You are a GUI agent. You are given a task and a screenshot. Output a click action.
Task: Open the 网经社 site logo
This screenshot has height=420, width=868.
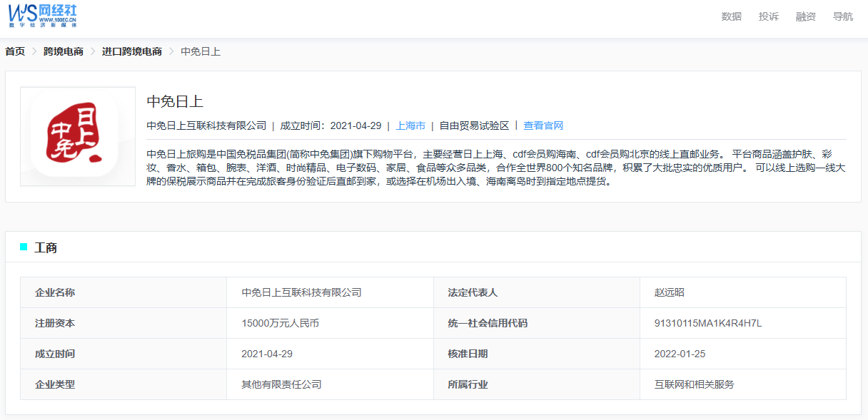pyautogui.click(x=43, y=15)
